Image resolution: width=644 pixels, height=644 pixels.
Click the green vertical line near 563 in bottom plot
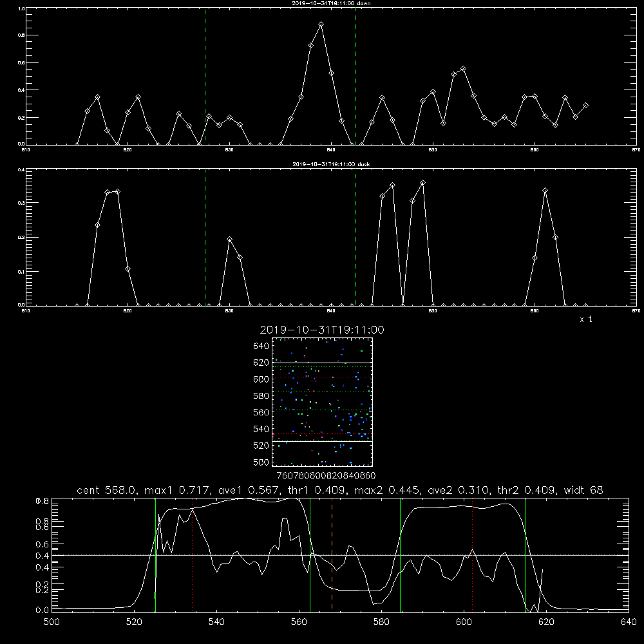pos(310,554)
